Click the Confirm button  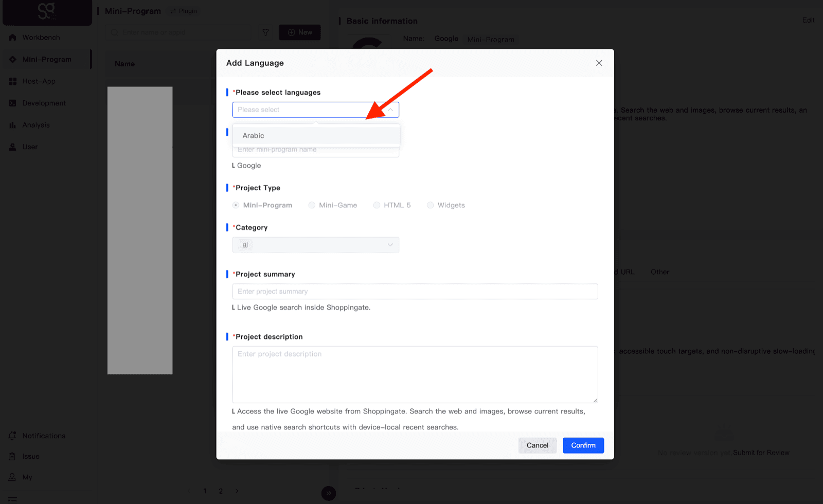pos(583,445)
